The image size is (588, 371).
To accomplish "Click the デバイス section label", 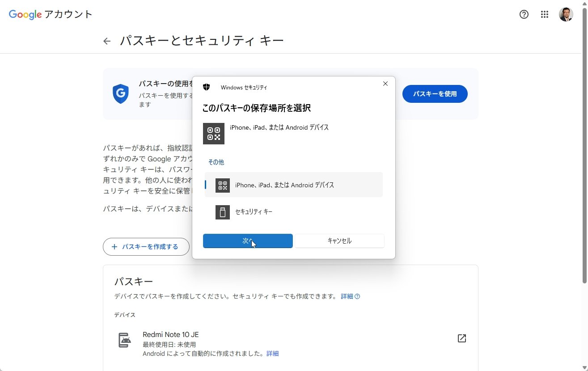I will [x=125, y=315].
